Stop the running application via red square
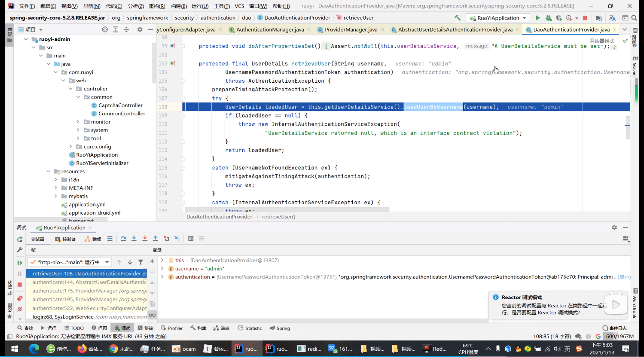This screenshot has width=644, height=357. pos(585,18)
